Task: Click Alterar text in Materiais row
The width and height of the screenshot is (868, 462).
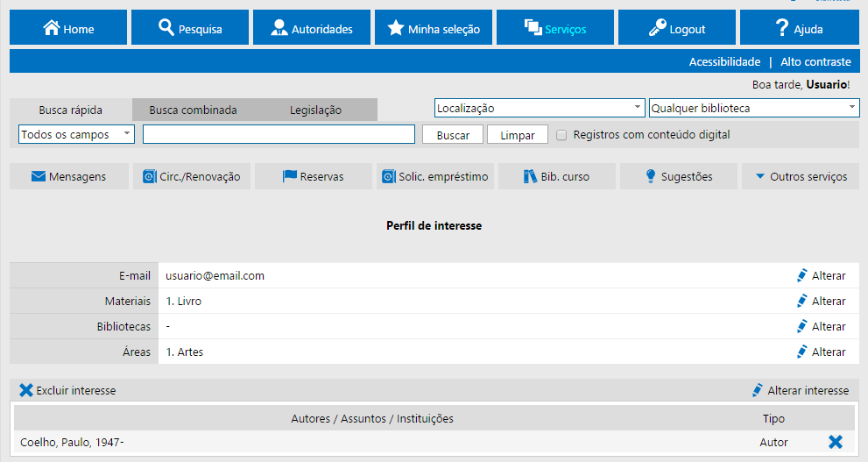Action: tap(829, 302)
